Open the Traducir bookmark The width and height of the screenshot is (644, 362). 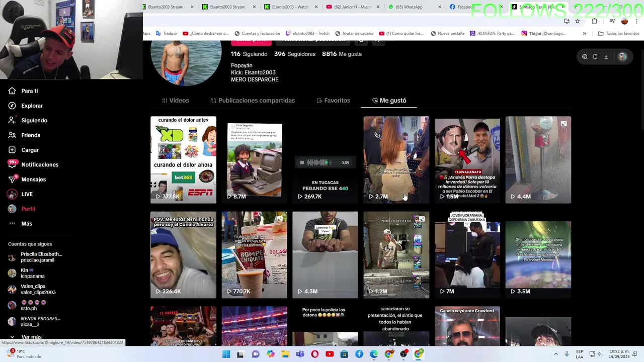[x=167, y=34]
